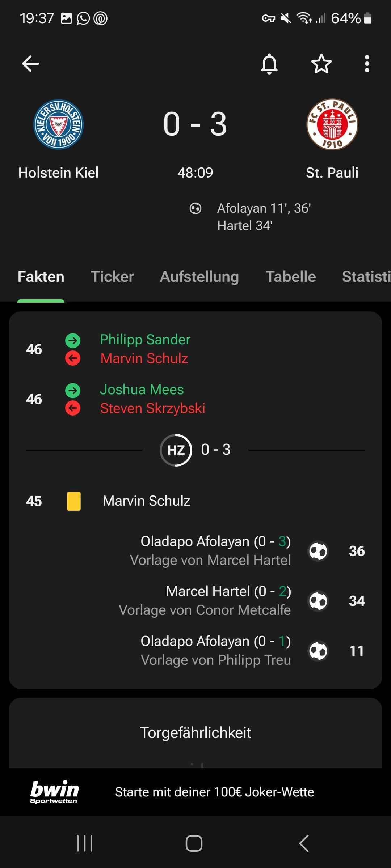Open the Statistik tab
Screen dimensions: 391x868
coord(366,277)
